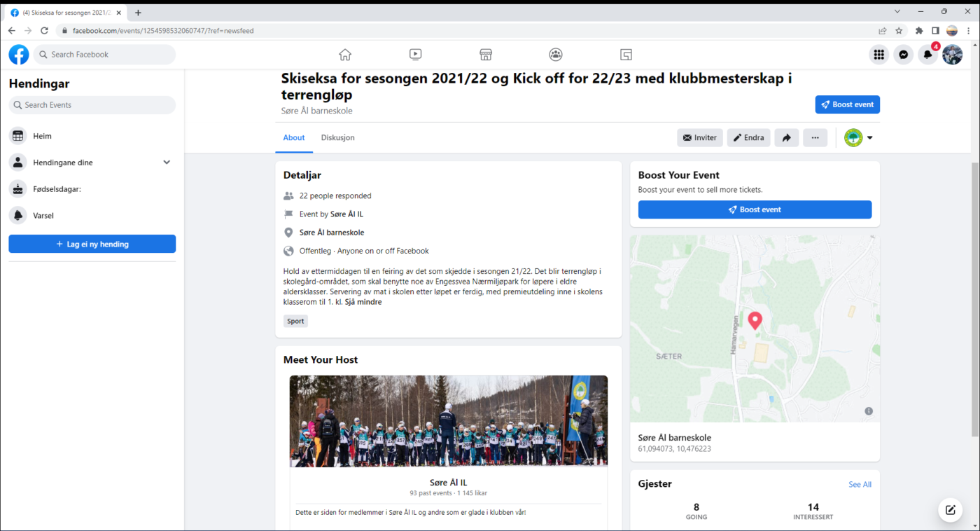The image size is (980, 531).
Task: Select the Hendingane dine item
Action: (92, 163)
